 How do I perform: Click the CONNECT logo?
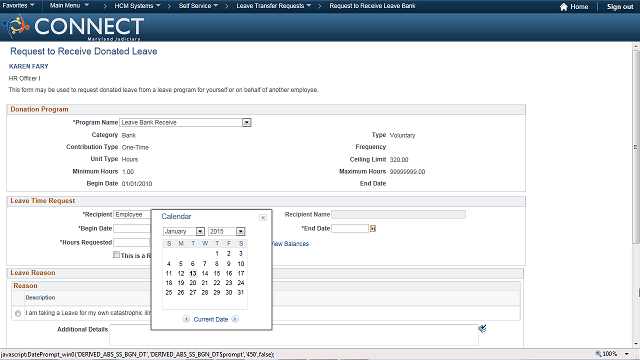(x=73, y=27)
